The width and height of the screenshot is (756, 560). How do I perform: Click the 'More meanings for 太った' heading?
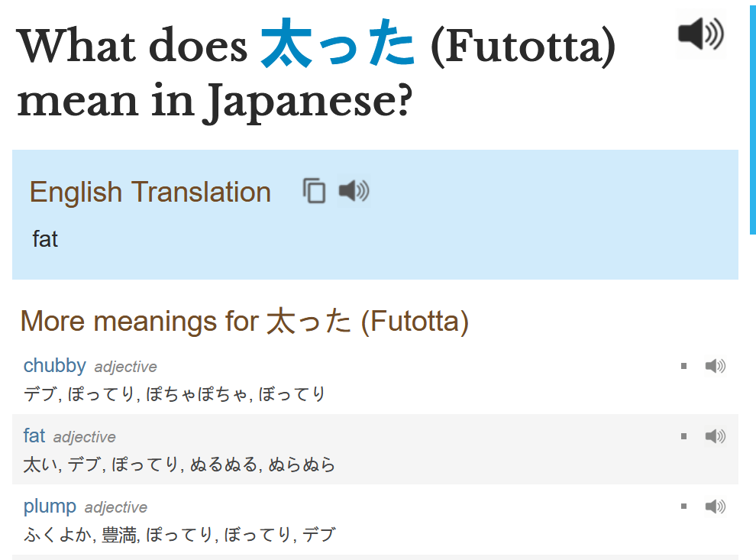244,322
